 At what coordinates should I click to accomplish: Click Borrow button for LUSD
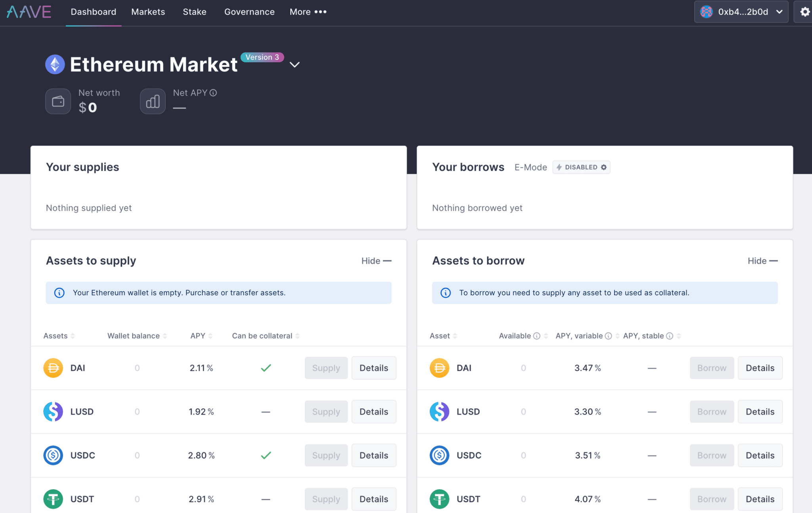click(712, 411)
